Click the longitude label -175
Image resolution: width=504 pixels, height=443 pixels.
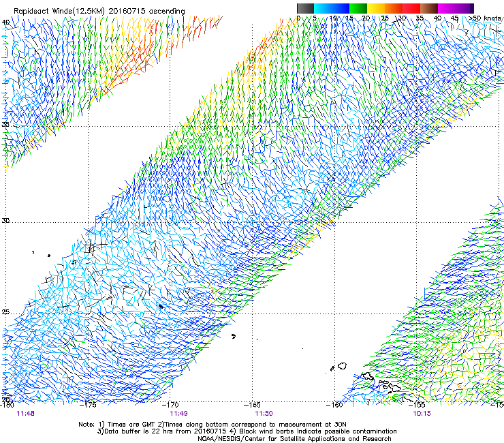(x=89, y=405)
